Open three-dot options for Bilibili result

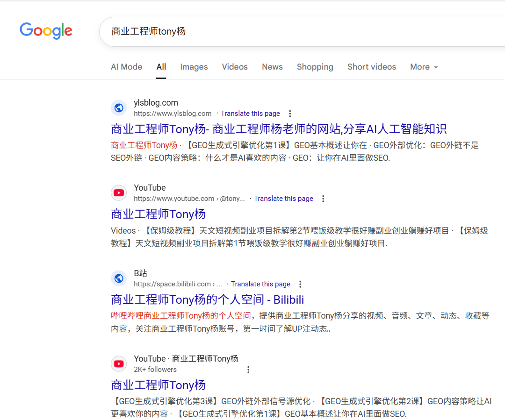point(300,284)
